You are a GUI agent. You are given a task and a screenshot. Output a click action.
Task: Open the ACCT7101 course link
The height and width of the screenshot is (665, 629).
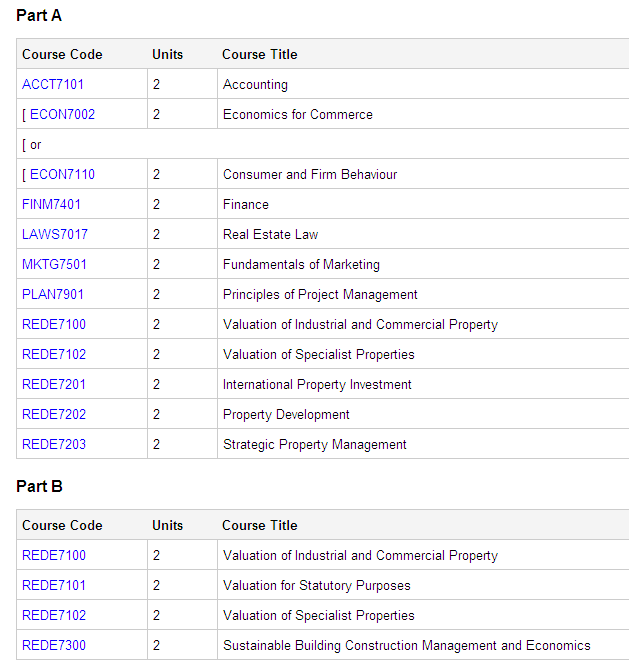coord(53,85)
